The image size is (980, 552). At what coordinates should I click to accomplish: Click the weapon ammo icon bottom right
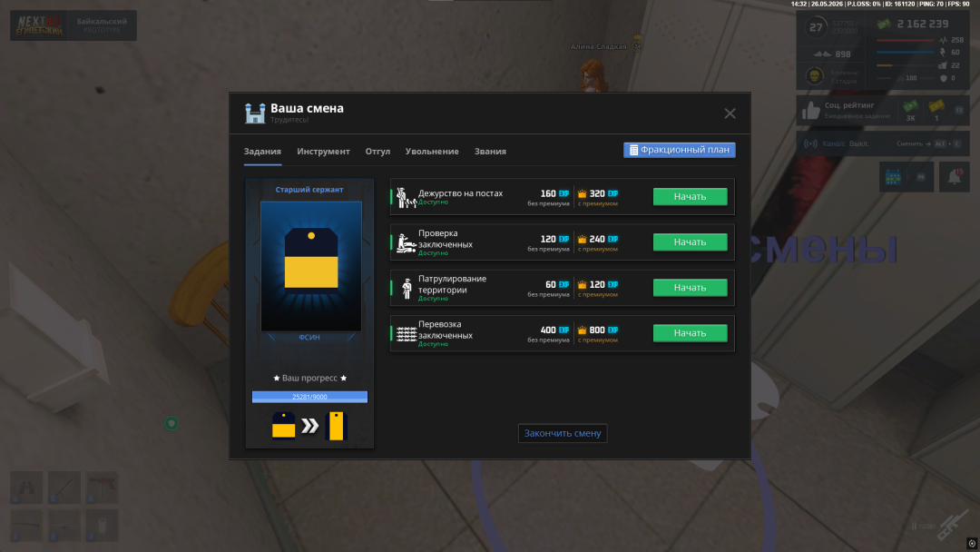[x=952, y=526]
